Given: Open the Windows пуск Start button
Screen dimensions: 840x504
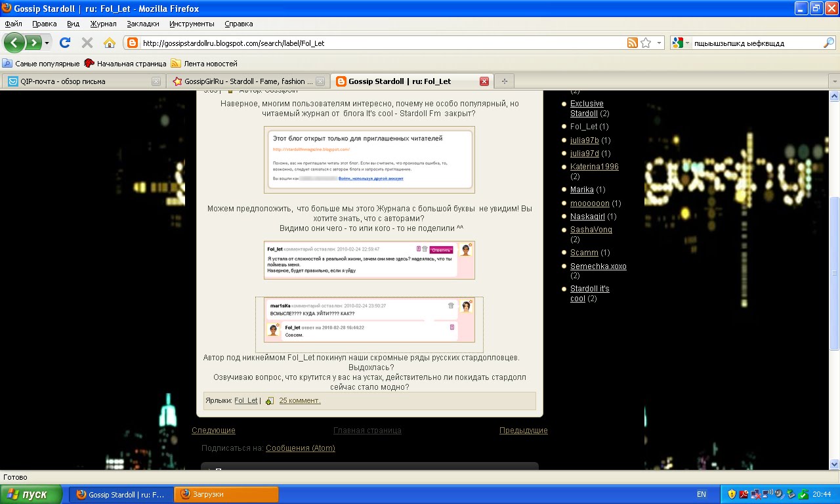Looking at the screenshot, I should pos(31,494).
